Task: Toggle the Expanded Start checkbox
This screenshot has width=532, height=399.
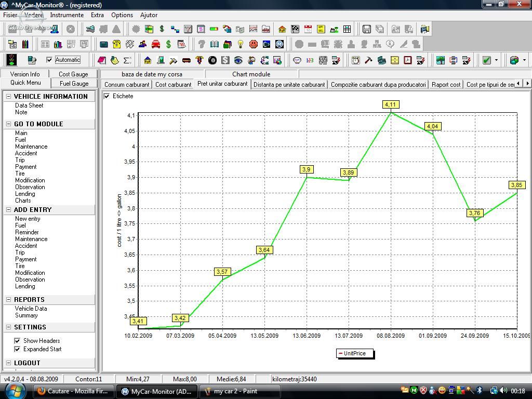Action: pos(17,349)
